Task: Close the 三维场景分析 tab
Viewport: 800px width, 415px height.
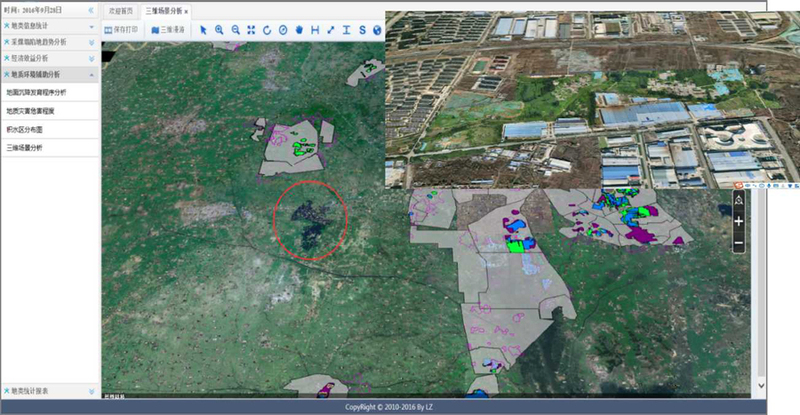Action: pyautogui.click(x=186, y=11)
